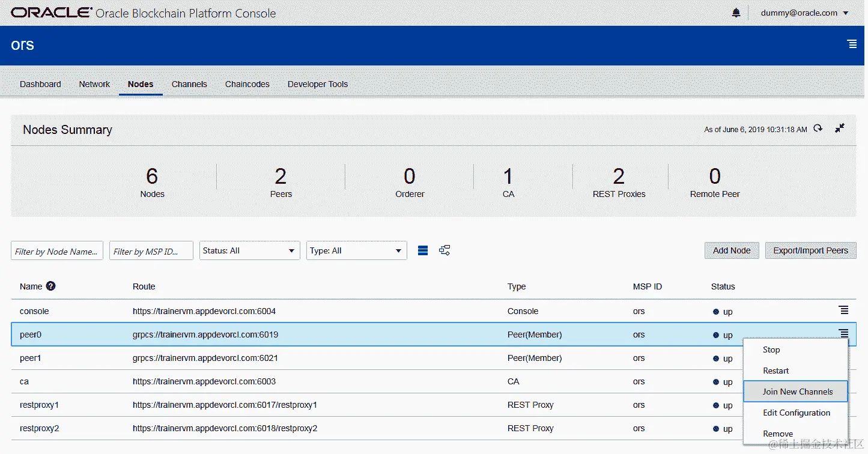Open the Chaincodes tab

[x=247, y=84]
